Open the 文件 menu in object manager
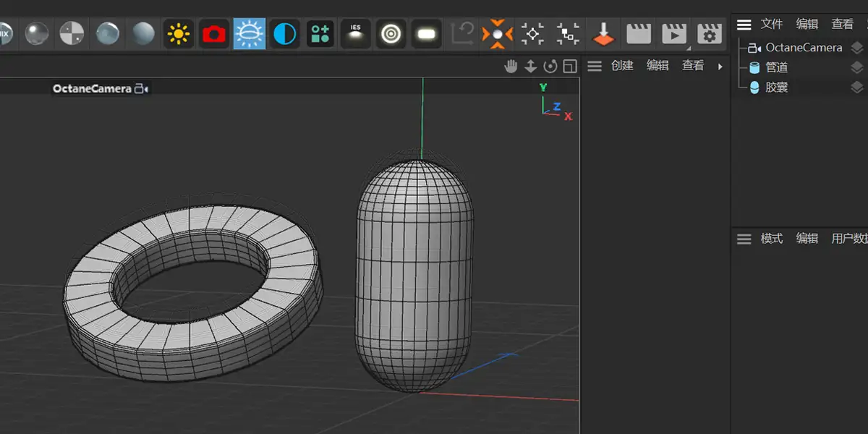This screenshot has width=868, height=434. click(772, 25)
